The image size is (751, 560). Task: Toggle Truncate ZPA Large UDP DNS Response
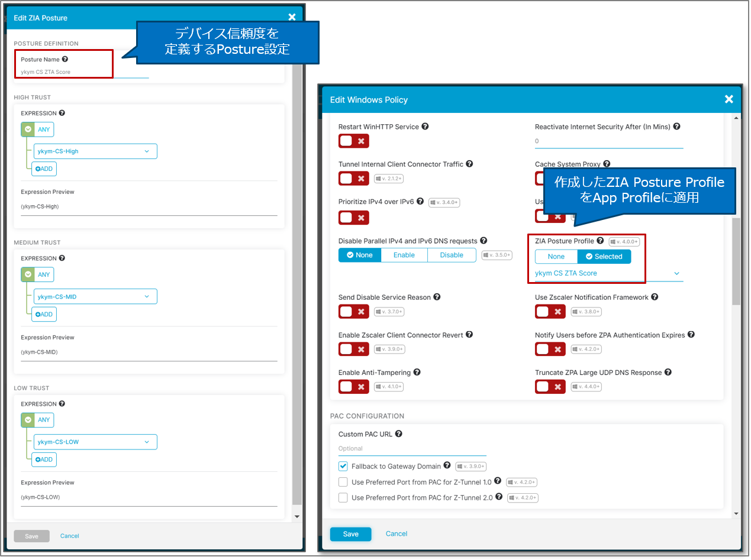point(550,386)
